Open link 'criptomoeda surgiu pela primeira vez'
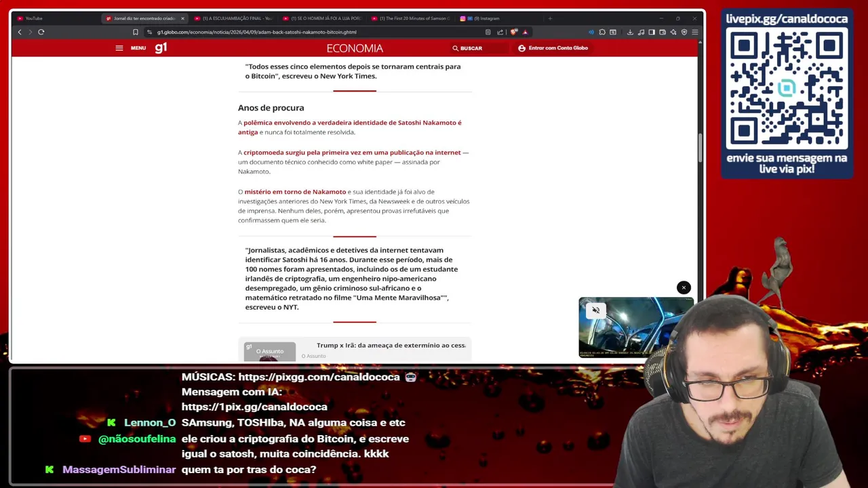The image size is (868, 488). [x=352, y=152]
